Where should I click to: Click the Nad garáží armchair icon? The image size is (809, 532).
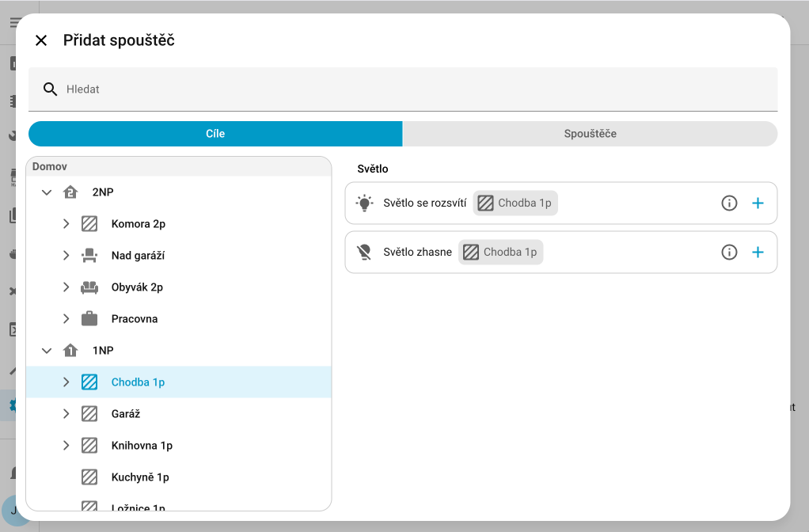(89, 256)
